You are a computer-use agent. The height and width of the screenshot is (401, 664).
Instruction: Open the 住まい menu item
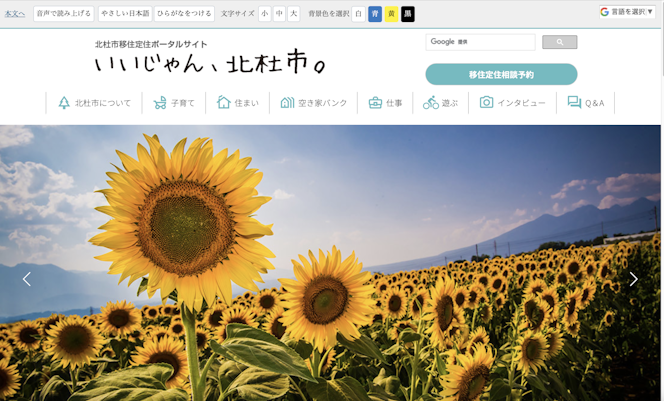tap(237, 103)
